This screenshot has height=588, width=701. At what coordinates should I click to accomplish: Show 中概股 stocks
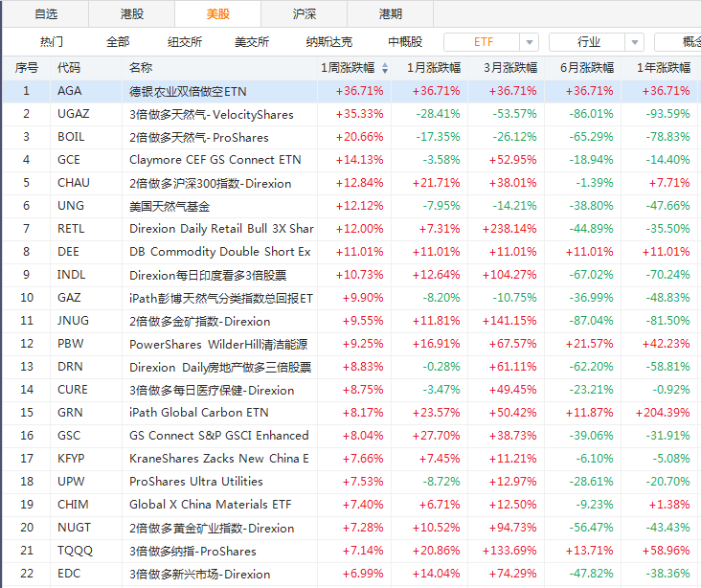click(405, 42)
